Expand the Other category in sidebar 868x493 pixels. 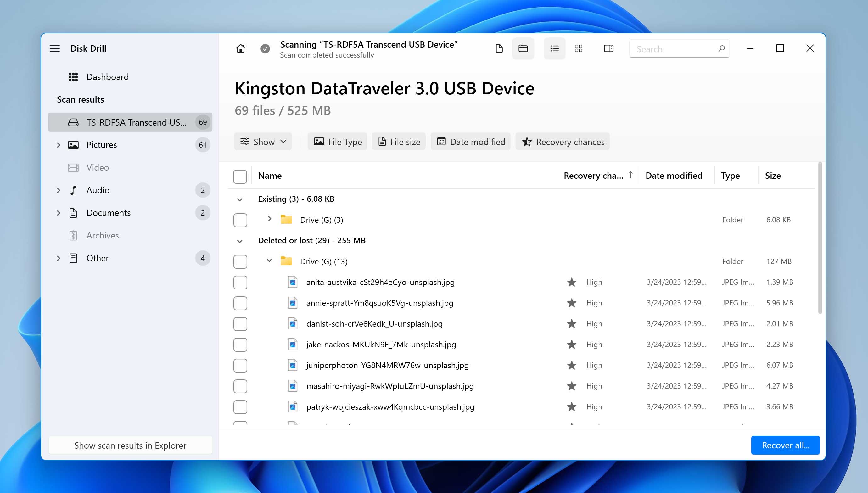[x=58, y=258]
